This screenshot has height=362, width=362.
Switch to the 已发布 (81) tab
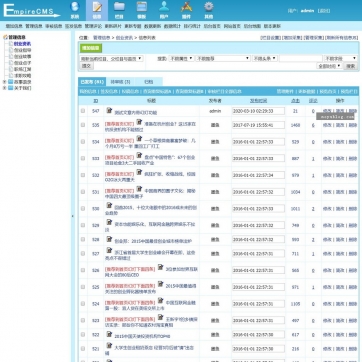pyautogui.click(x=92, y=82)
